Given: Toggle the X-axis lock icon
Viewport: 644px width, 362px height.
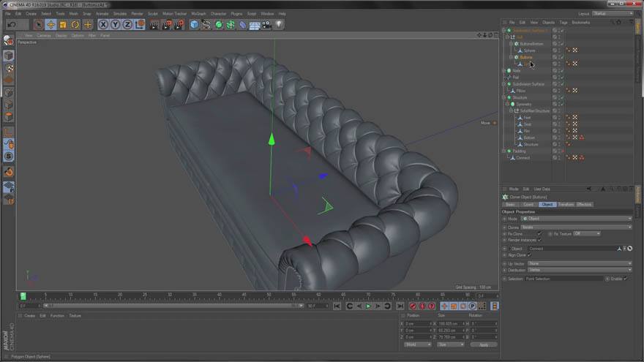Looking at the screenshot, I should tap(103, 25).
